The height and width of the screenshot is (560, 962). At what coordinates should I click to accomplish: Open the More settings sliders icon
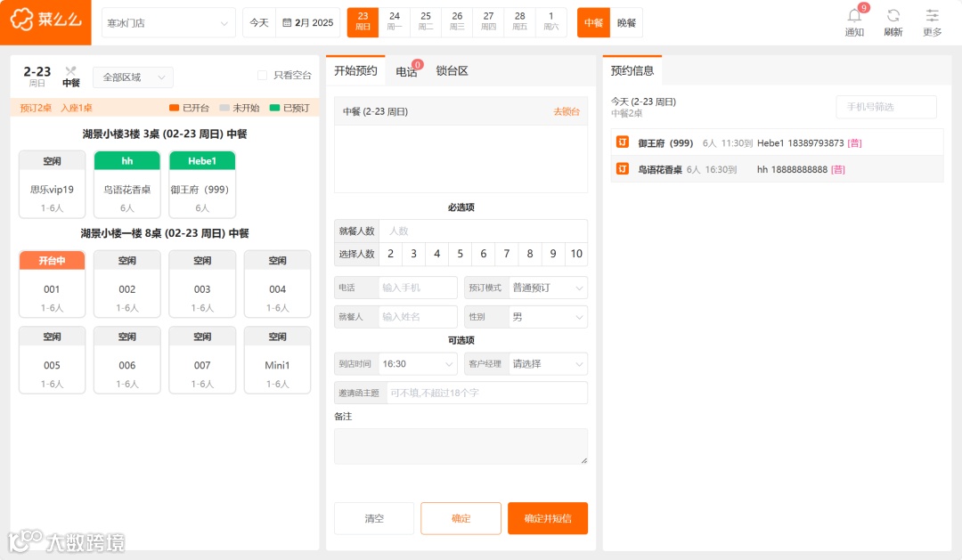click(x=932, y=16)
